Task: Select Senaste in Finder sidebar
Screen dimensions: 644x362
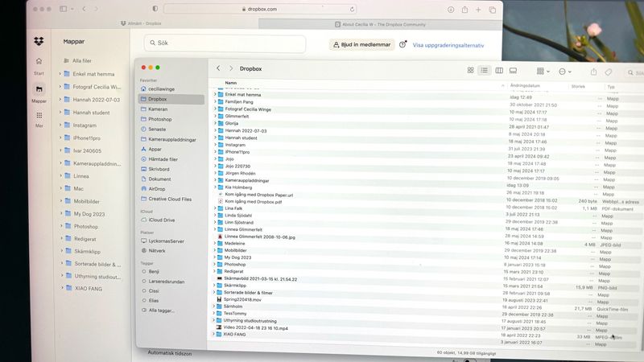Action: [x=157, y=129]
